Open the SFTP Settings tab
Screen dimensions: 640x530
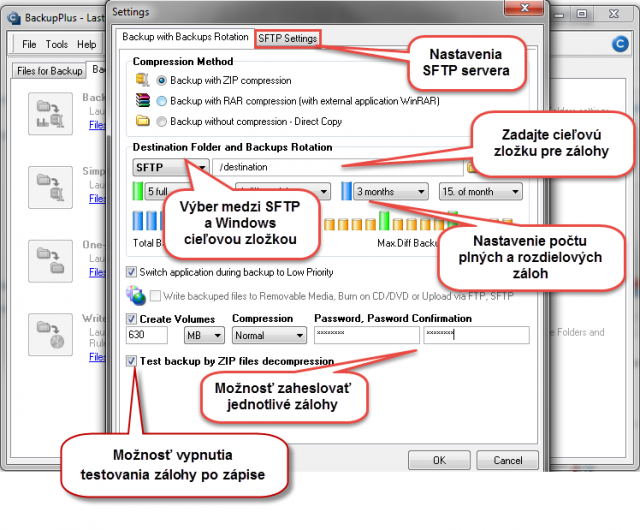[x=288, y=38]
